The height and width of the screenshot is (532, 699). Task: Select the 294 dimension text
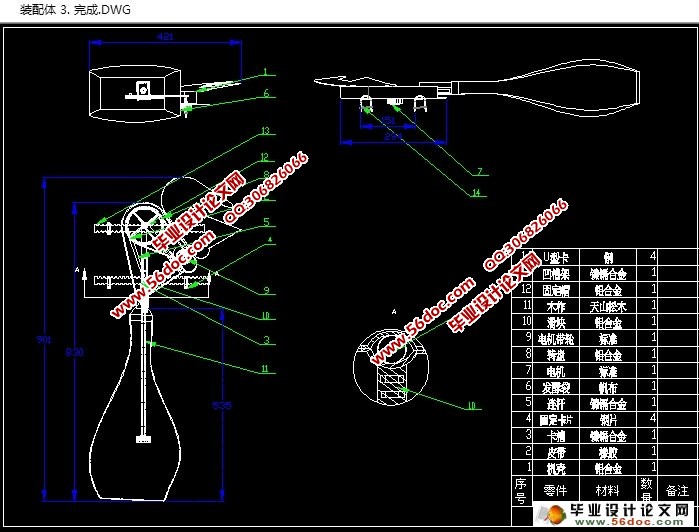[393, 136]
